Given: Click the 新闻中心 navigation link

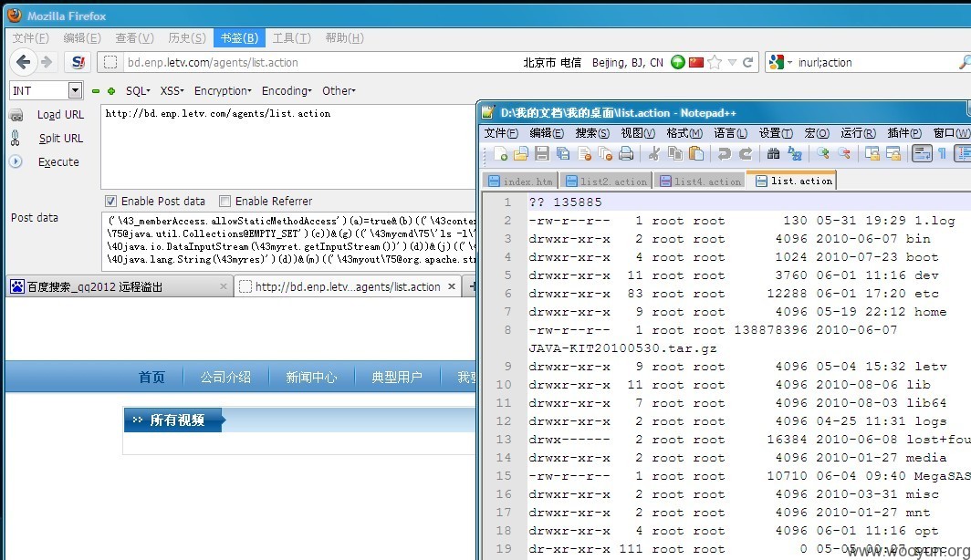Looking at the screenshot, I should click(311, 377).
